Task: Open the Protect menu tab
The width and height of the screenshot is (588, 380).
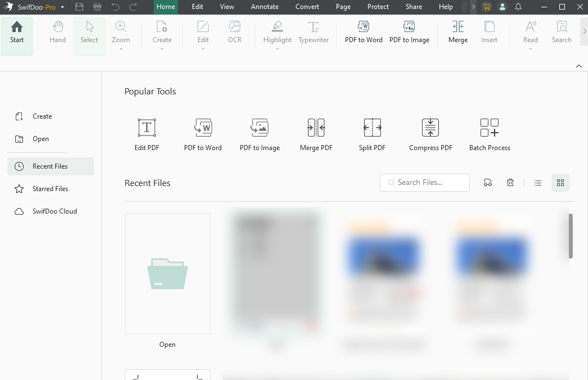Action: point(378,7)
